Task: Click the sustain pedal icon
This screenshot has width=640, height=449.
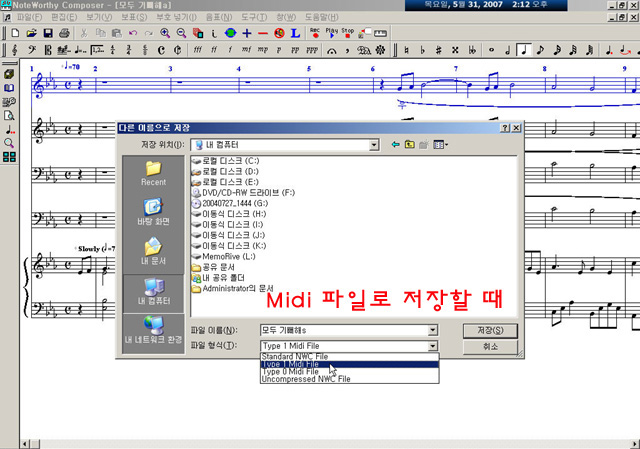Action: point(364,50)
